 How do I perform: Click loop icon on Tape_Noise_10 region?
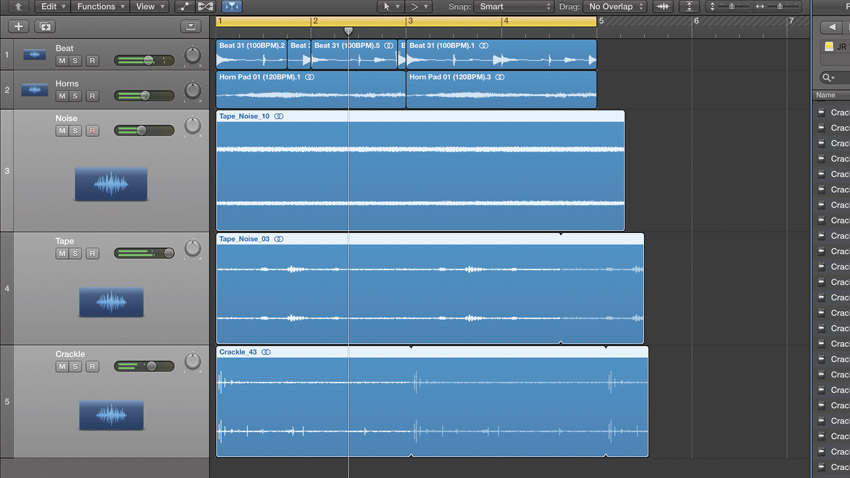279,116
